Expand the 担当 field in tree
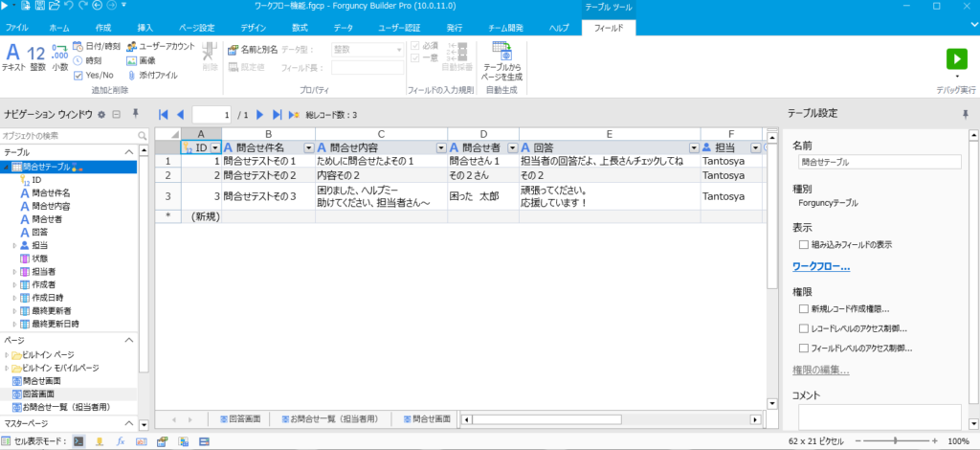 [14, 246]
